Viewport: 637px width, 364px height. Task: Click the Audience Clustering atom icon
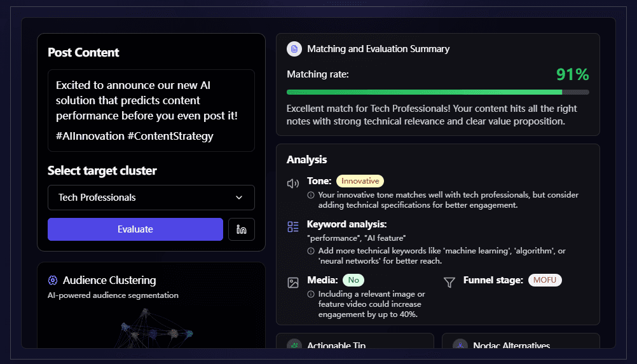tap(53, 280)
